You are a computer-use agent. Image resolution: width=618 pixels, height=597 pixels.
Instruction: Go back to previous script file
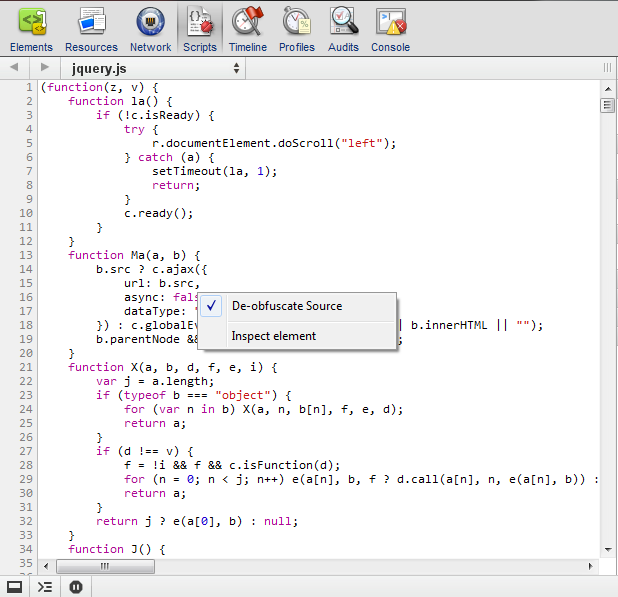tap(14, 67)
